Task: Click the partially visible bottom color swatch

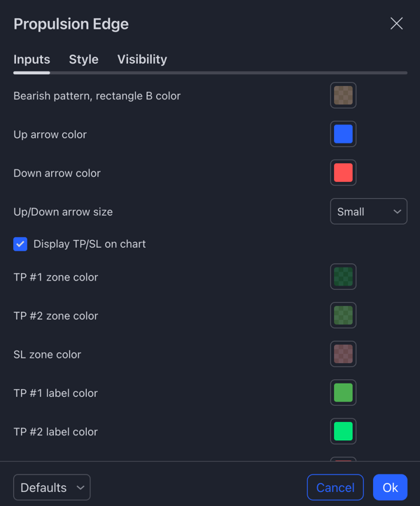Action: [x=343, y=459]
